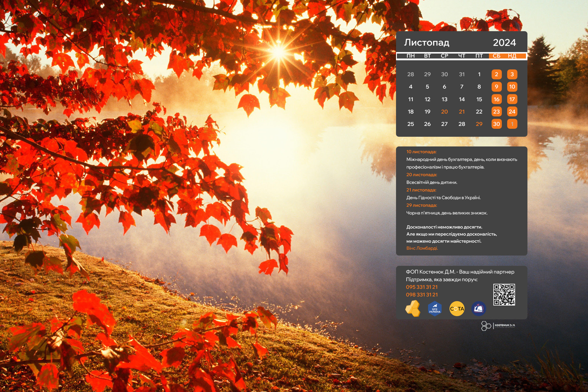
Task: Select date 5 in the calendar
Action: (x=427, y=87)
